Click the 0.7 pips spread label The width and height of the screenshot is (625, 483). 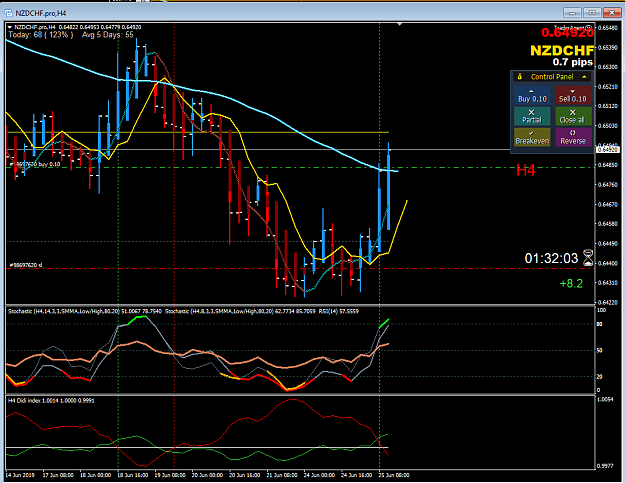click(x=573, y=62)
